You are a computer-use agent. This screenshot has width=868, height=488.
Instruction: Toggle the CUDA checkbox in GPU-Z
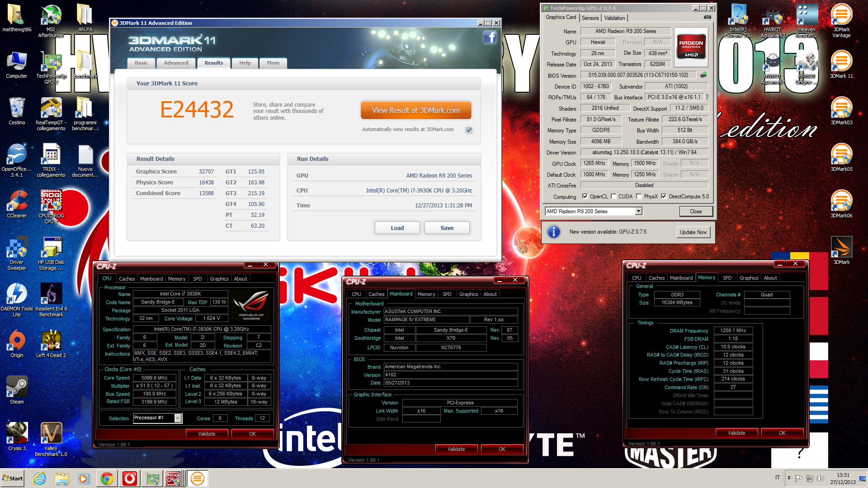click(613, 196)
